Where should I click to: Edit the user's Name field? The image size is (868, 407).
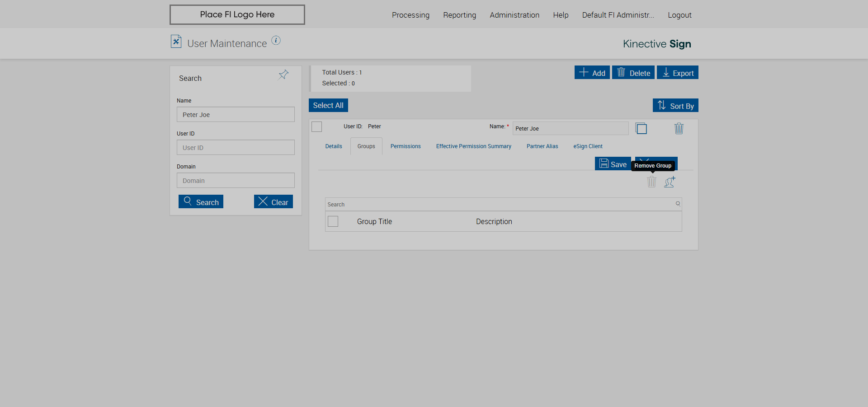(x=571, y=128)
